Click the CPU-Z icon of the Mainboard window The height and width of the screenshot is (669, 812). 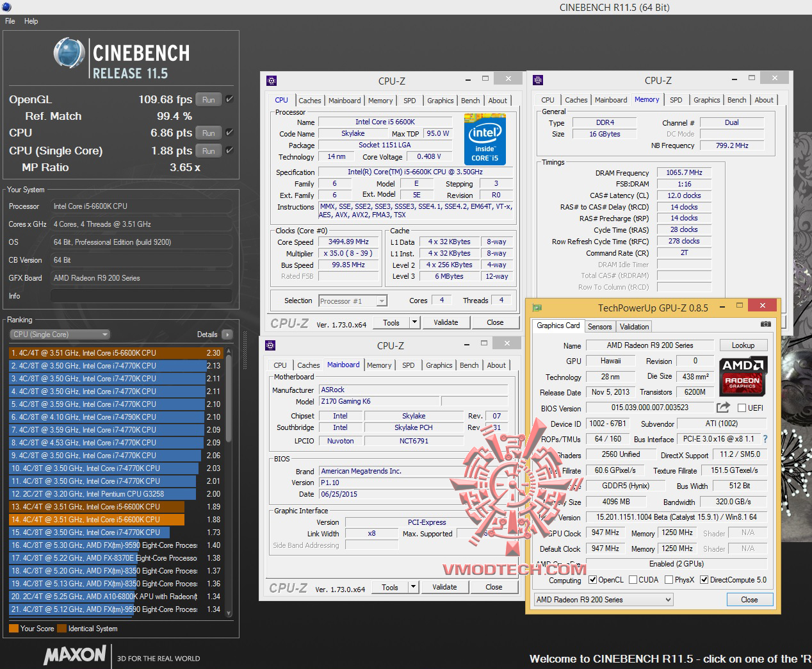[270, 345]
